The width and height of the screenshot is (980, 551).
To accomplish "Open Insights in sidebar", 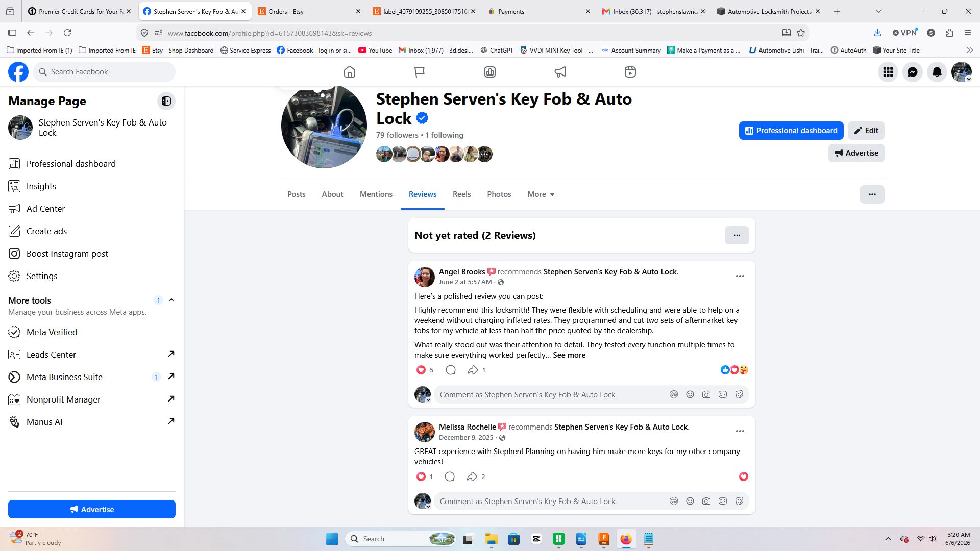I will tap(92, 186).
